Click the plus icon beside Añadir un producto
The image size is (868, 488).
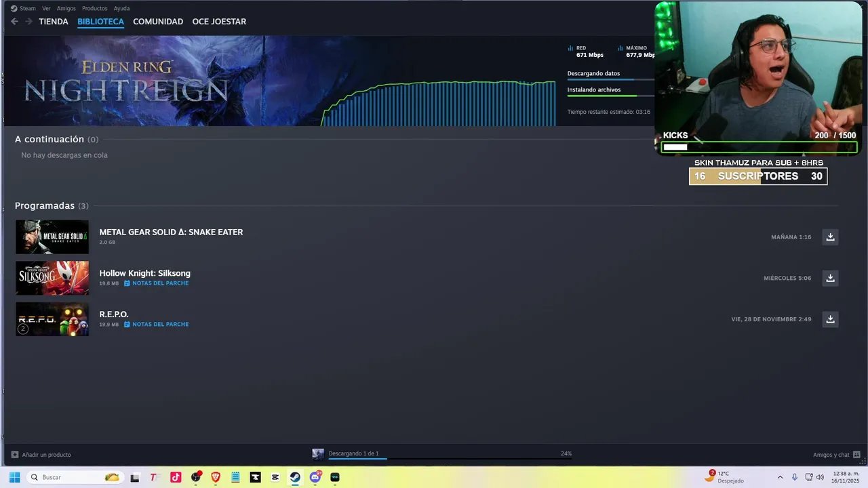(15, 455)
